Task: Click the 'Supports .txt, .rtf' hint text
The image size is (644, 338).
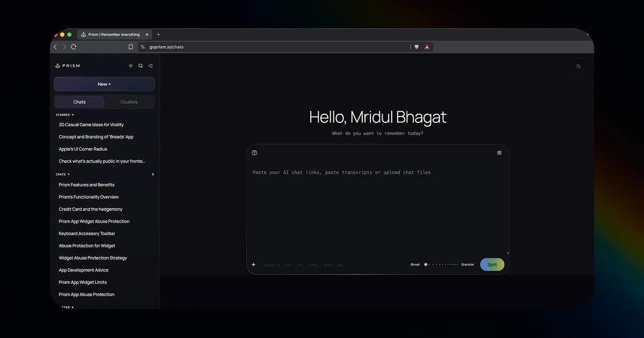Action: pyautogui.click(x=303, y=265)
